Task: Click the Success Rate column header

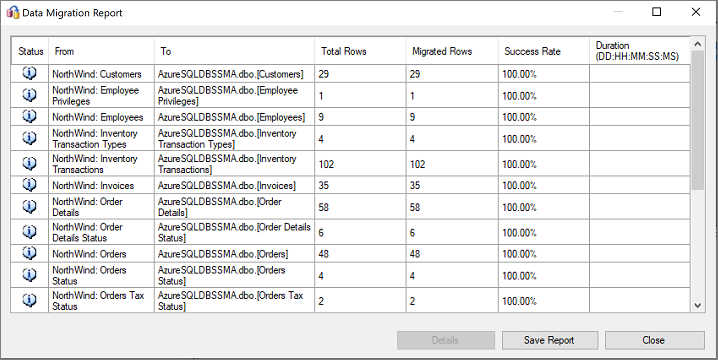Action: pyautogui.click(x=544, y=51)
